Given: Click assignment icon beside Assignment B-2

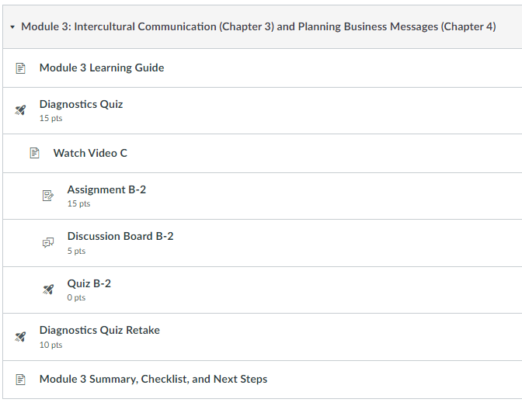Looking at the screenshot, I should (x=48, y=196).
